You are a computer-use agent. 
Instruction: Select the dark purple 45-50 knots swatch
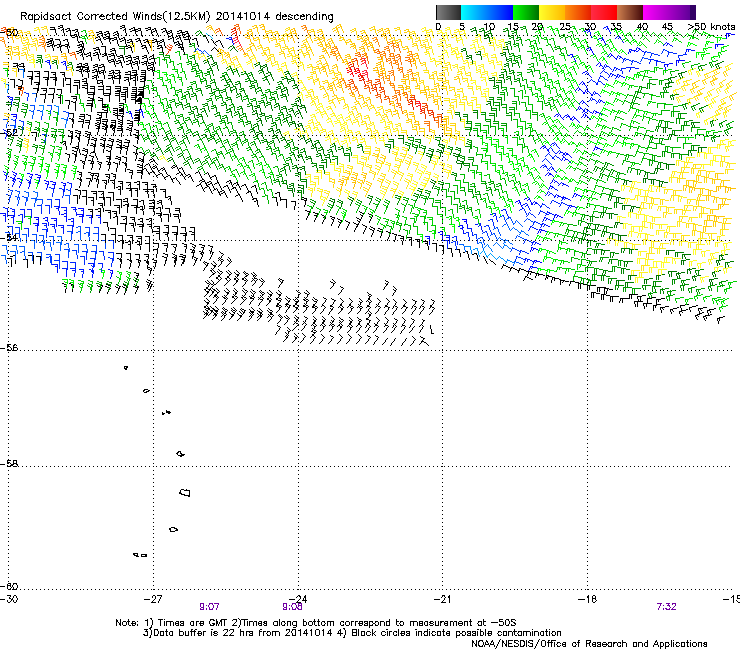click(x=682, y=12)
